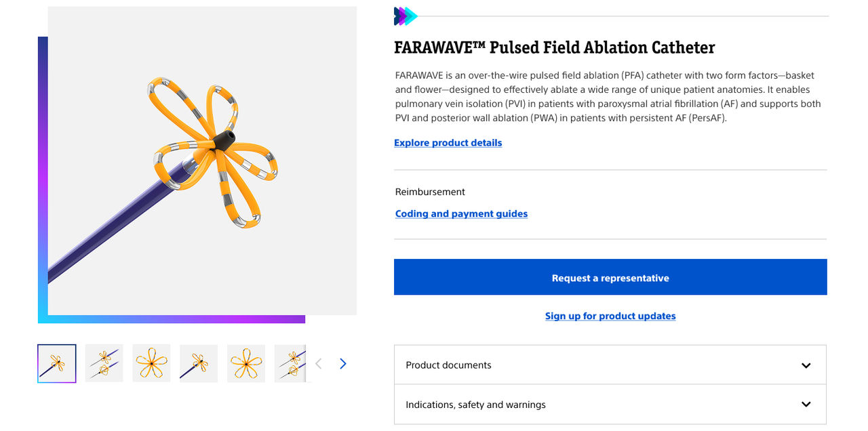Screen dimensions: 868x431
Task: Choose the third thumbnail in the carousel
Action: point(151,363)
